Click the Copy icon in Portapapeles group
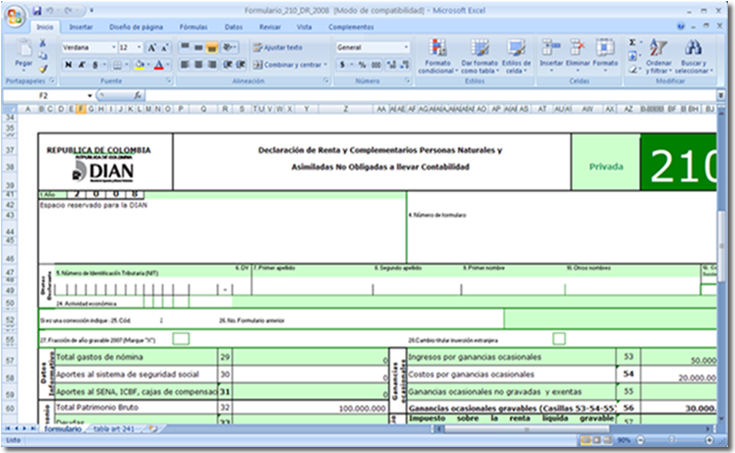Viewport: 735px width, 453px height. (43, 56)
